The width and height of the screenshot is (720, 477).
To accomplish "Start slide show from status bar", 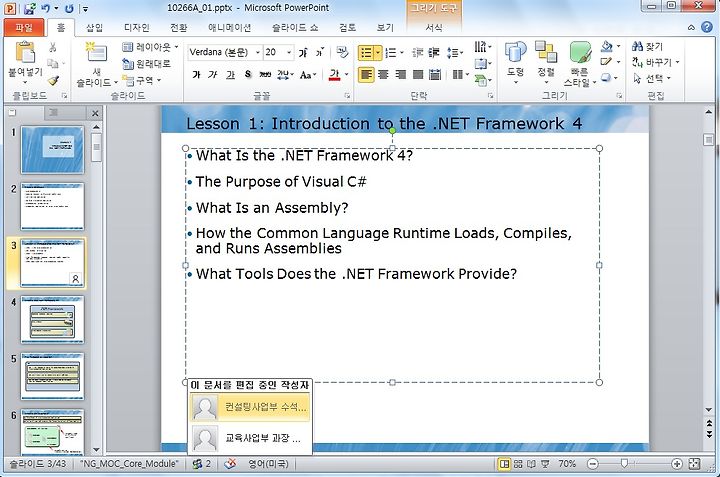I will tap(546, 464).
